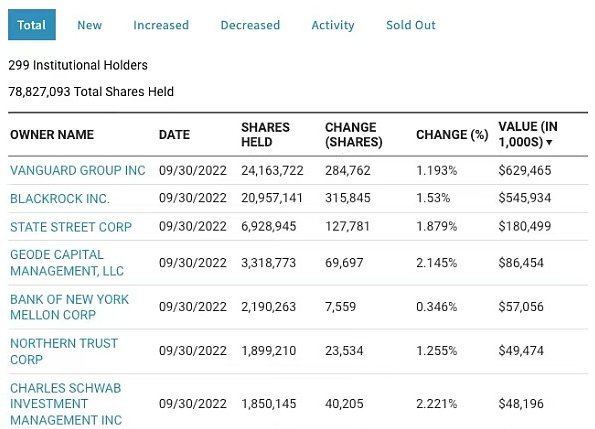The height and width of the screenshot is (429, 595).
Task: Select Geode shares held 3,318,773
Action: [x=268, y=262]
